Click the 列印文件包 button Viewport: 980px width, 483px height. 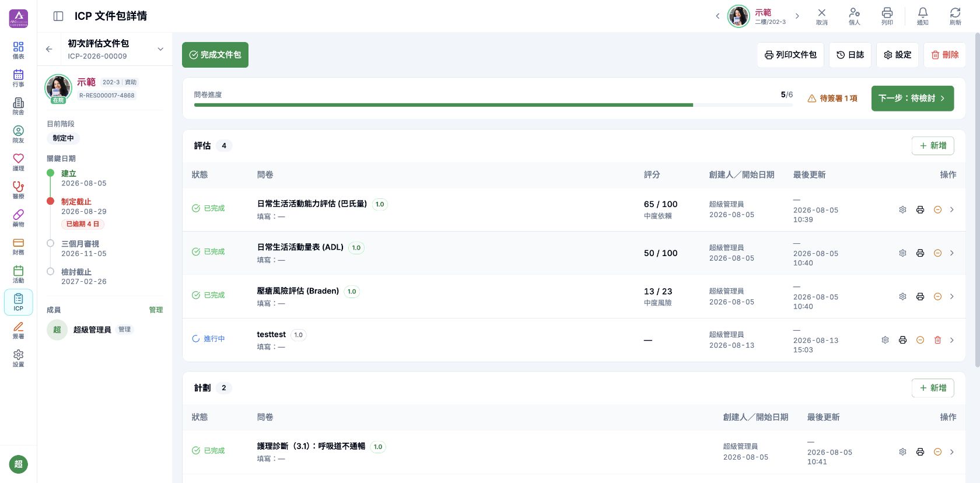pos(790,55)
